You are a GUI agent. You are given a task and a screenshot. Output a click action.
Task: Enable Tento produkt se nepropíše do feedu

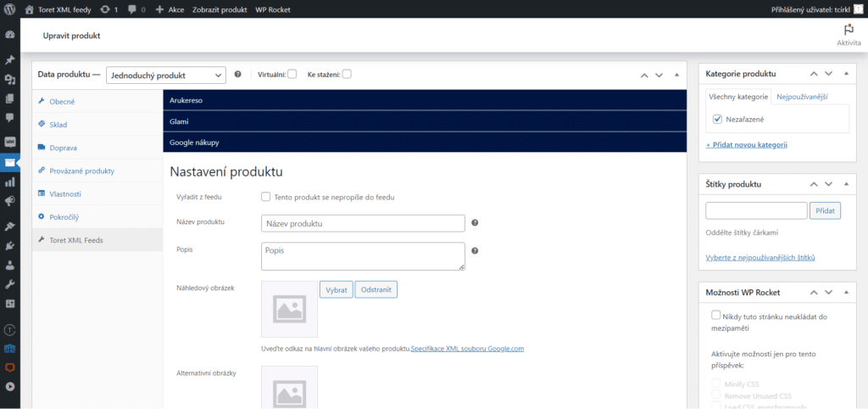coord(265,197)
